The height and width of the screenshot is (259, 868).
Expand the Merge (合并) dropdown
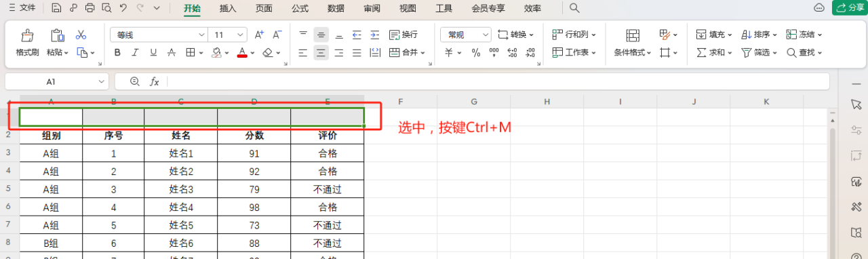[422, 52]
